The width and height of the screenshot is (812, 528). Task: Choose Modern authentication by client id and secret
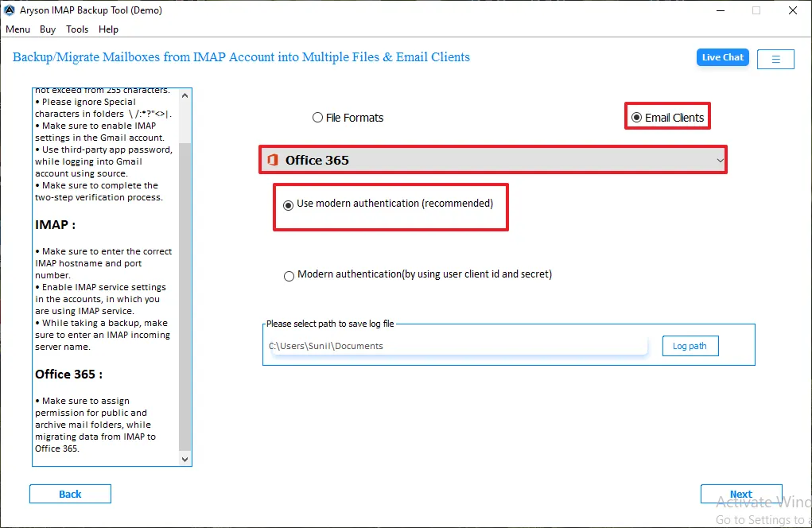tap(418, 274)
